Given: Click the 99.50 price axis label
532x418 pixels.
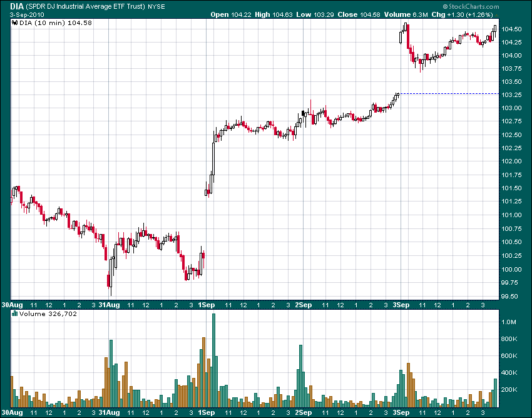Looking at the screenshot, I should (x=510, y=297).
